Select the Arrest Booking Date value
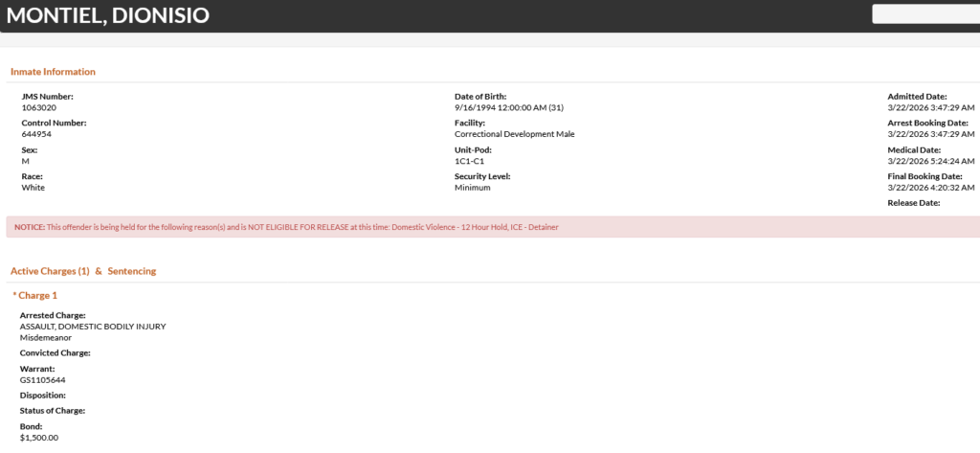The image size is (980, 453). coord(930,134)
